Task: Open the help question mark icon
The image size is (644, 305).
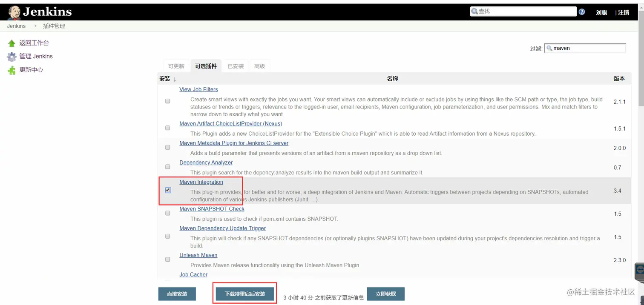Action: (x=582, y=12)
